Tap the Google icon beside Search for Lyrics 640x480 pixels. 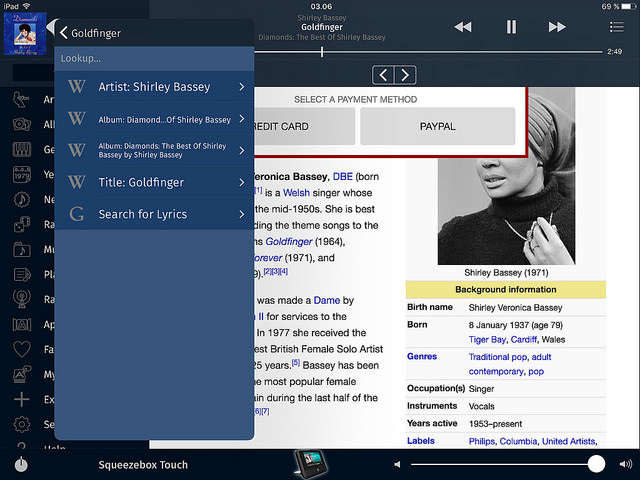click(x=77, y=214)
